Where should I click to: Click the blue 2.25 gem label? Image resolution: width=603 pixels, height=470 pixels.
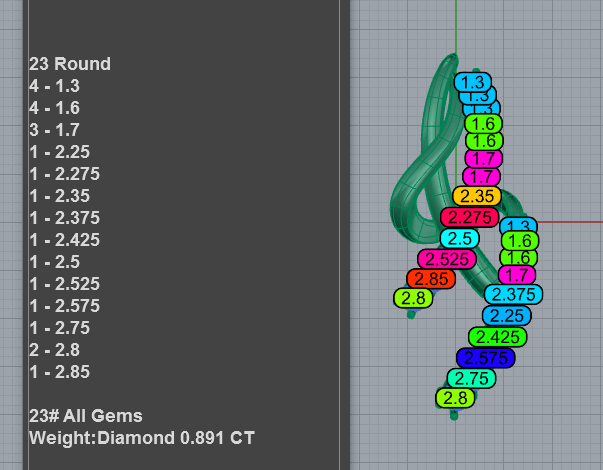[507, 316]
